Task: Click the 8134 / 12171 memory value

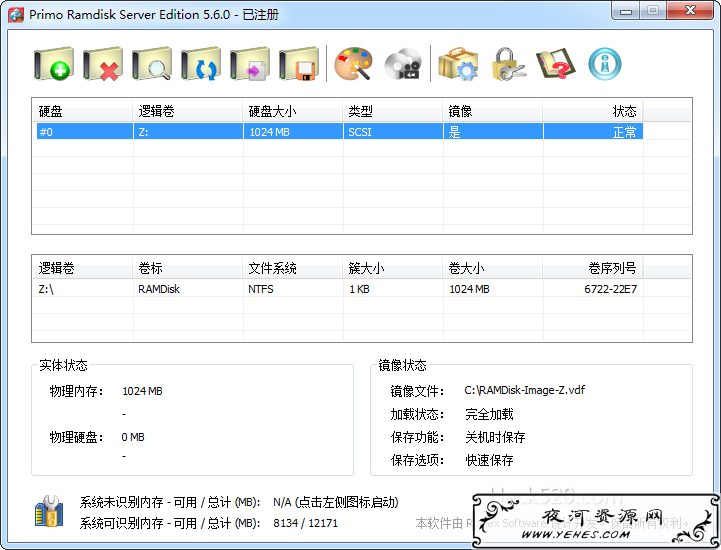Action: click(305, 523)
